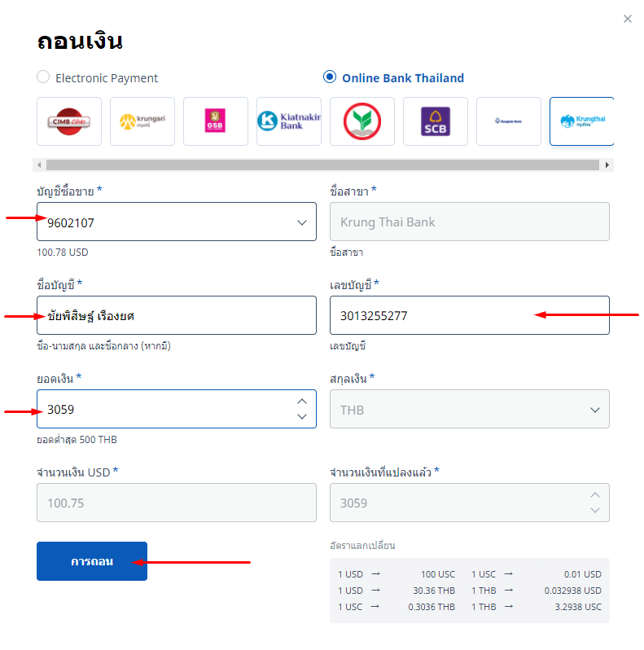
Task: Select the GSB bank logo
Action: click(216, 121)
